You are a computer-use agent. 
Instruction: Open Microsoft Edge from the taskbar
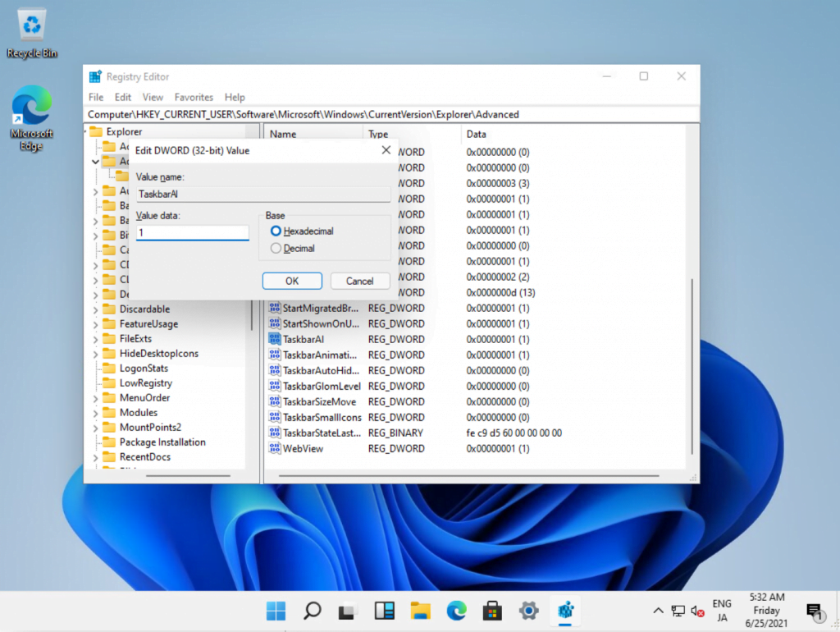(456, 611)
